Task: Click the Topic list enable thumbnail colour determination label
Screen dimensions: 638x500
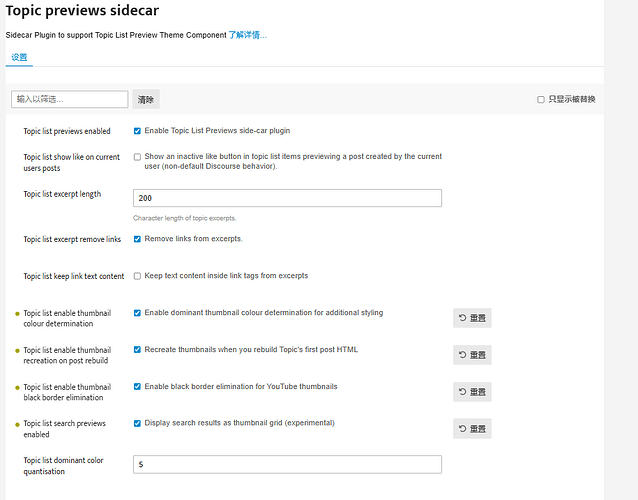Action: tap(67, 318)
